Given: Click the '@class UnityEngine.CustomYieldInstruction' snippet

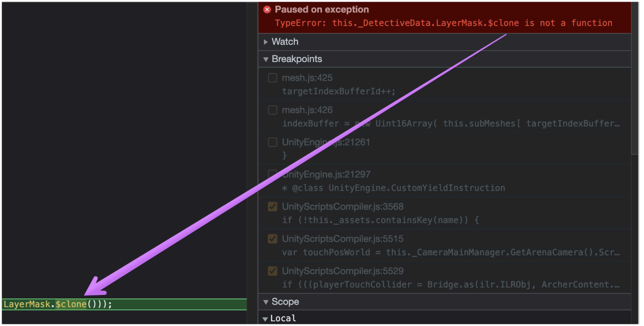Looking at the screenshot, I should pos(394,188).
